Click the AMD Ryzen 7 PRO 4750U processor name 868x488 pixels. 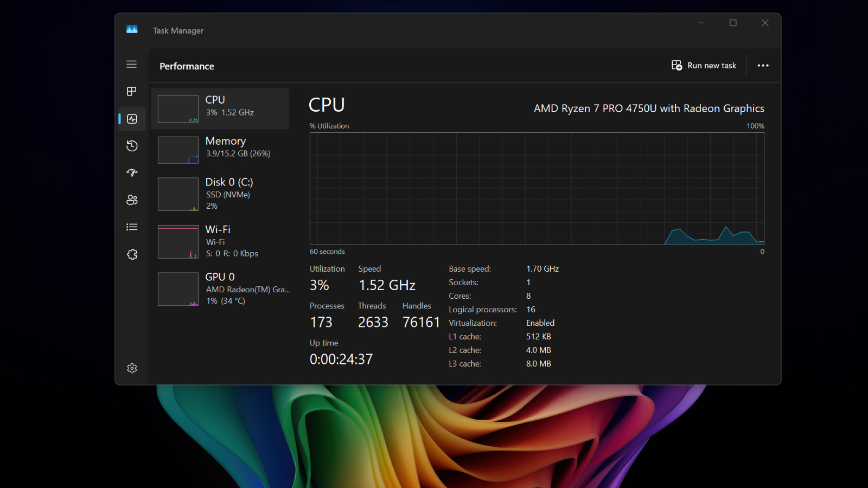(649, 108)
